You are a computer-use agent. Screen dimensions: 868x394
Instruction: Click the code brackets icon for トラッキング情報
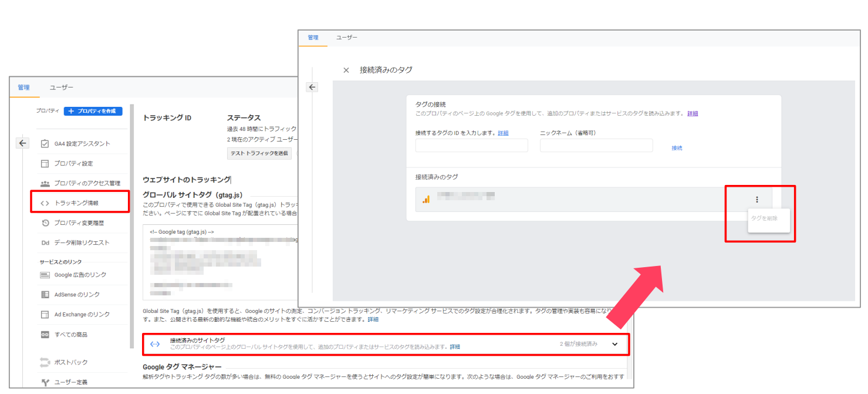click(45, 203)
